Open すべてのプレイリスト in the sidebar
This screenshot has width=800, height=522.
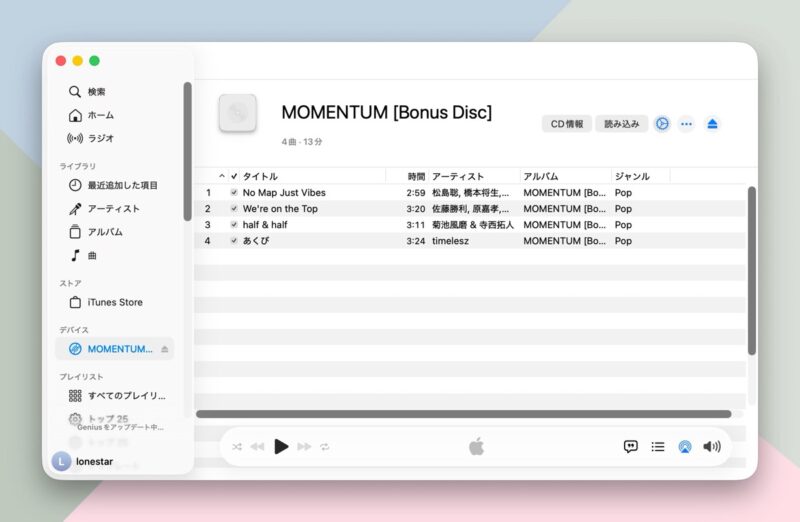(x=117, y=395)
